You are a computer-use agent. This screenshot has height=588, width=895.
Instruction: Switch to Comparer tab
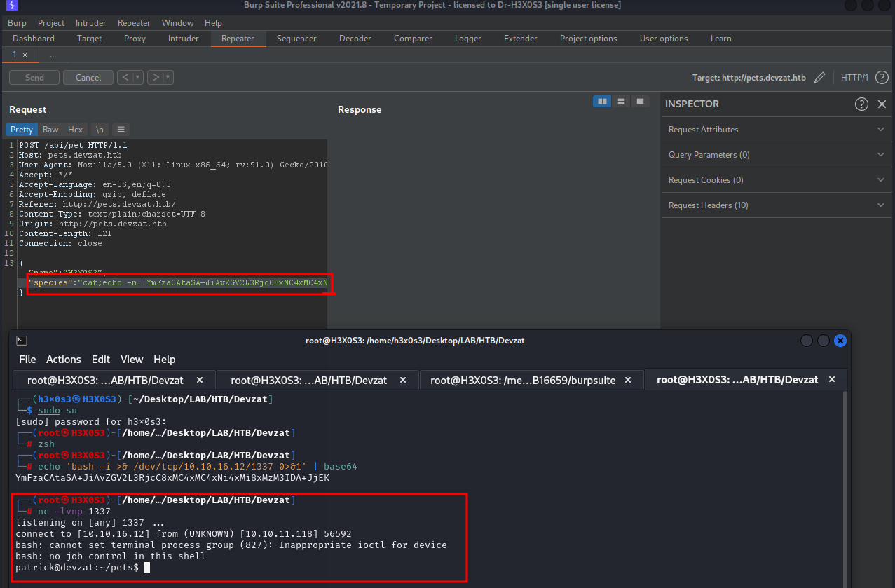click(x=413, y=39)
